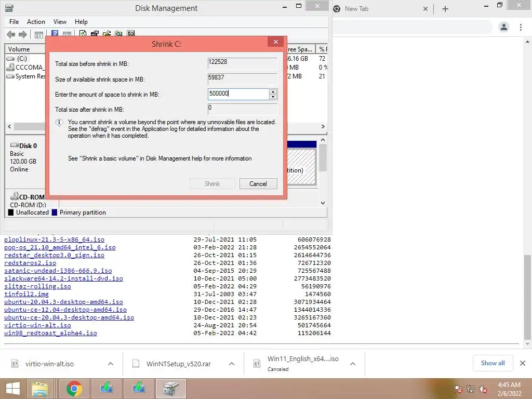Image resolution: width=532 pixels, height=399 pixels.
Task: Click the muted volume tray icon
Action: click(x=483, y=389)
